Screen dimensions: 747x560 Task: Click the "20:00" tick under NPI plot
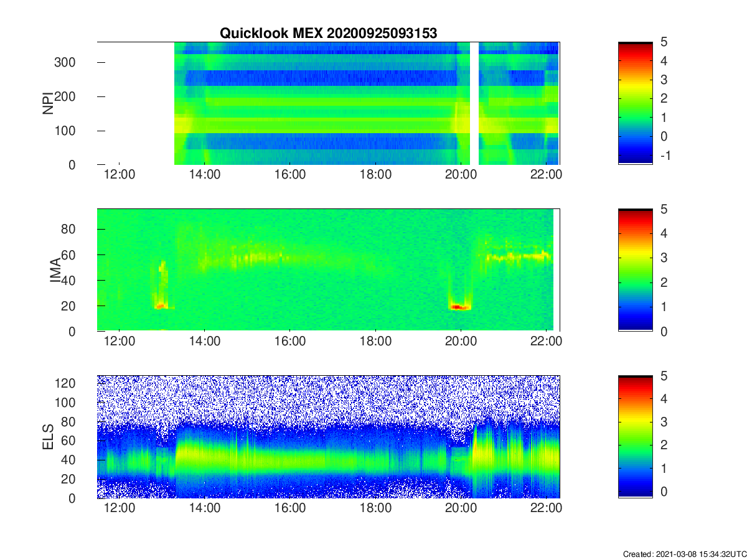(x=461, y=175)
